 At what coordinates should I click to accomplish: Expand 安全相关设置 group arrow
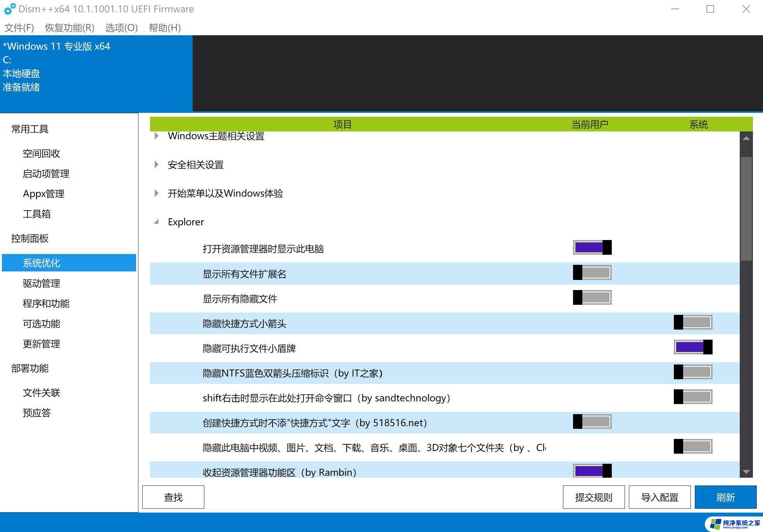[x=156, y=164]
